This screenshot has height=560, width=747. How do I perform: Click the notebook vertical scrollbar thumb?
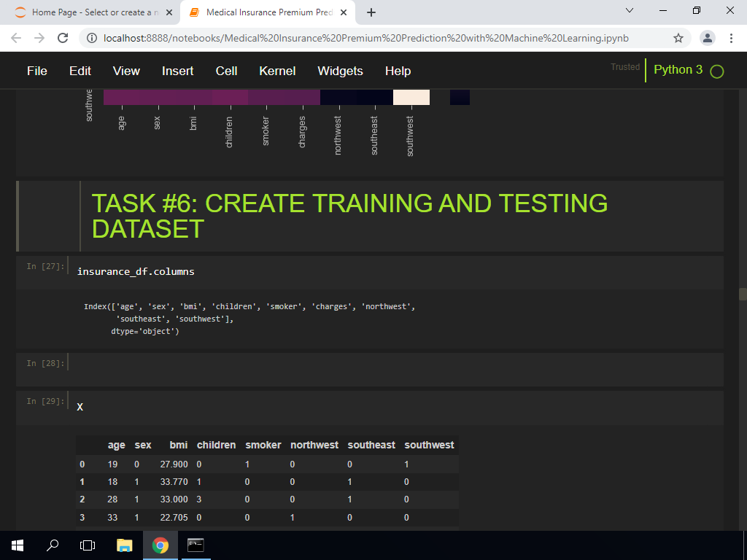pyautogui.click(x=743, y=295)
